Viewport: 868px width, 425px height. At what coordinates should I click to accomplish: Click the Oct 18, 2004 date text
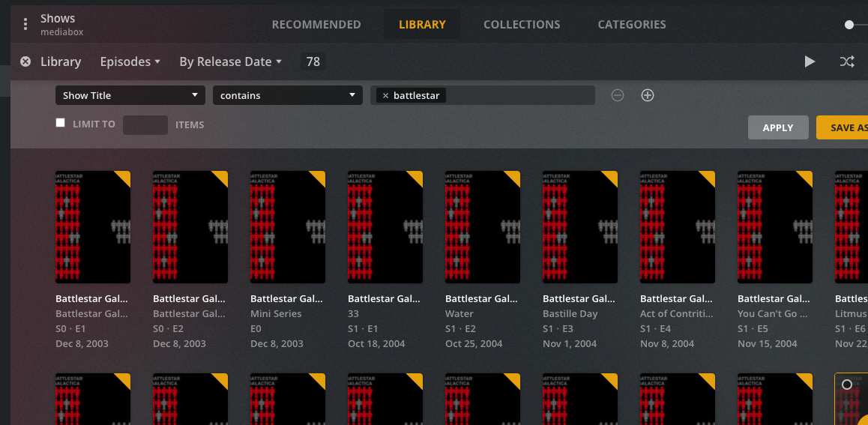click(x=376, y=343)
